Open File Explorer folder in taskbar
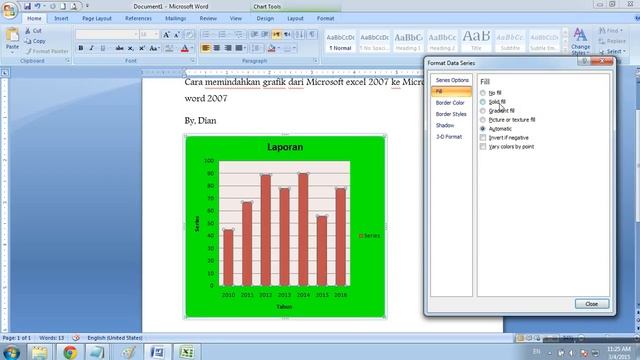This screenshot has width=640, height=360. (40, 352)
